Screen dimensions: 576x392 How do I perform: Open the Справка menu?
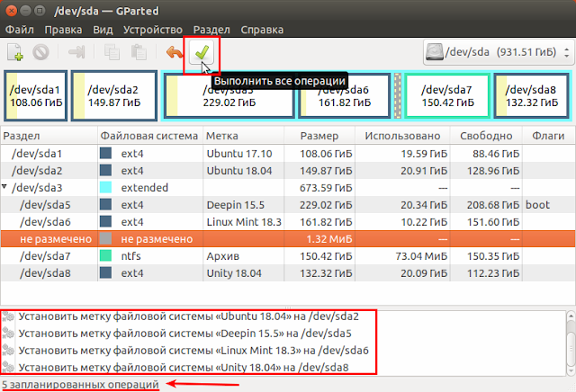(262, 30)
